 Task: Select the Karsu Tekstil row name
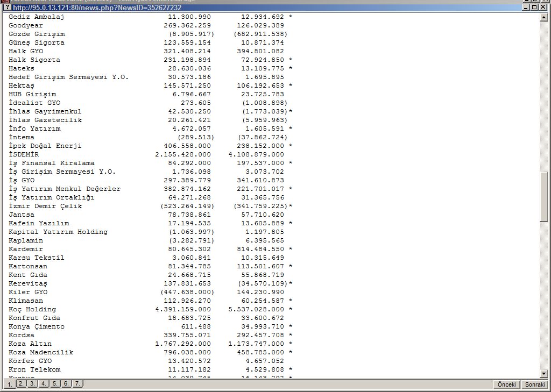point(37,258)
